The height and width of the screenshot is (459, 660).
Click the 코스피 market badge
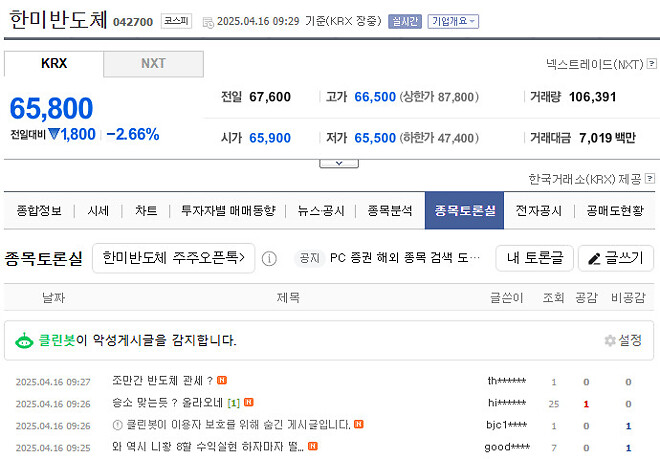176,21
